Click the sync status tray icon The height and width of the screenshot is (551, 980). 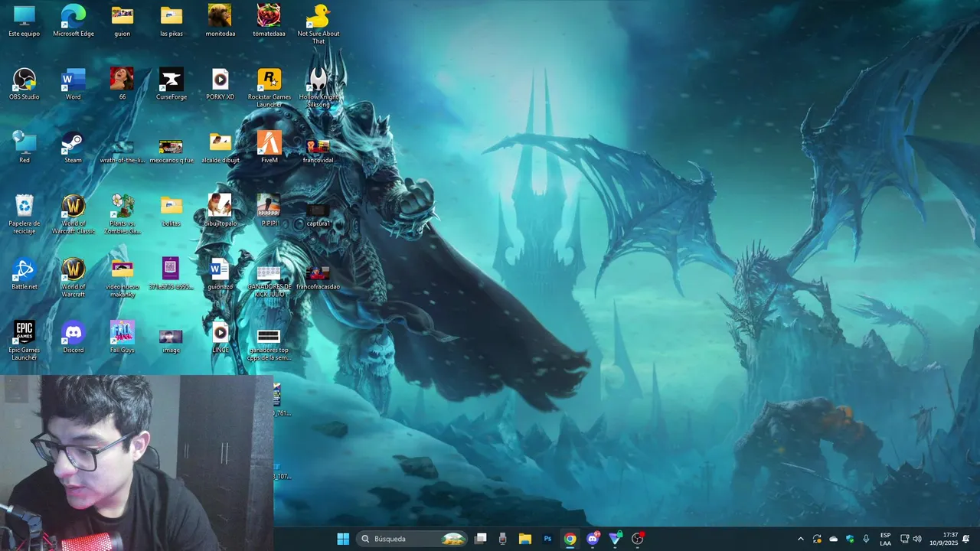coord(817,539)
